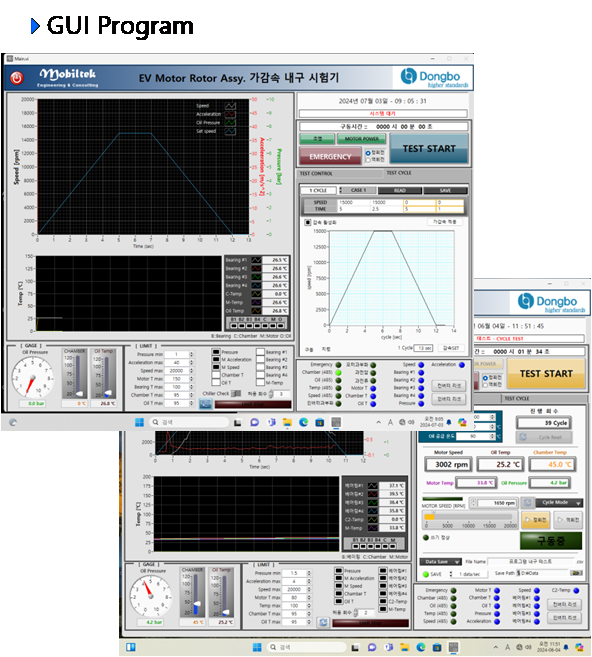Open Windows Start on the upper taskbar
The height and width of the screenshot is (657, 592).
[140, 422]
